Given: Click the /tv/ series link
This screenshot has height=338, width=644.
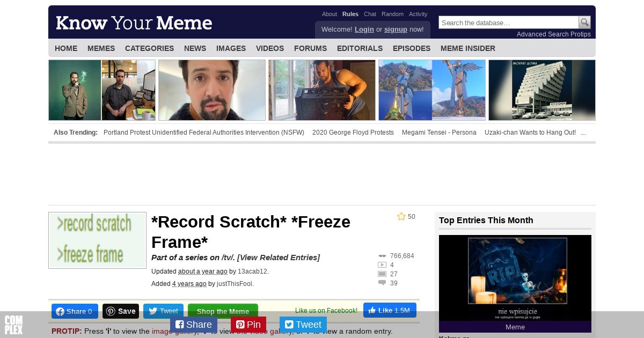Looking at the screenshot, I should (x=227, y=258).
